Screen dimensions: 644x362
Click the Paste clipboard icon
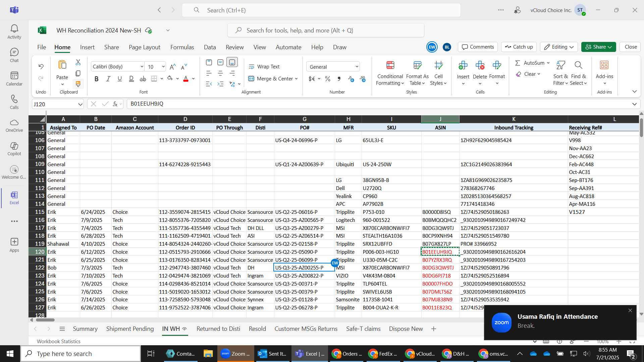(x=62, y=65)
